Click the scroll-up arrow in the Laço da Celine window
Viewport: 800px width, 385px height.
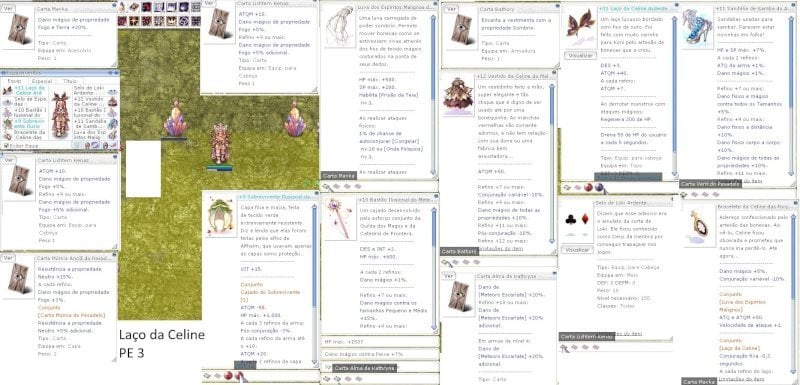point(674,19)
